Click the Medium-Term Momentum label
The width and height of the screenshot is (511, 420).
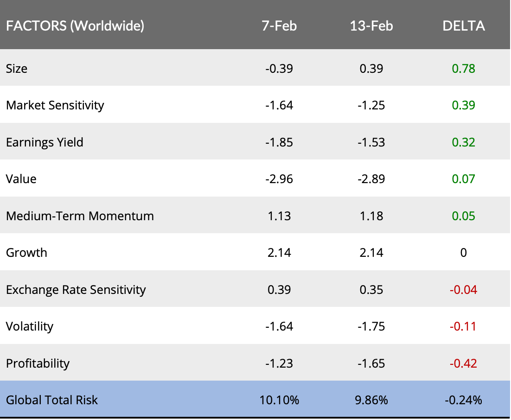pos(80,216)
